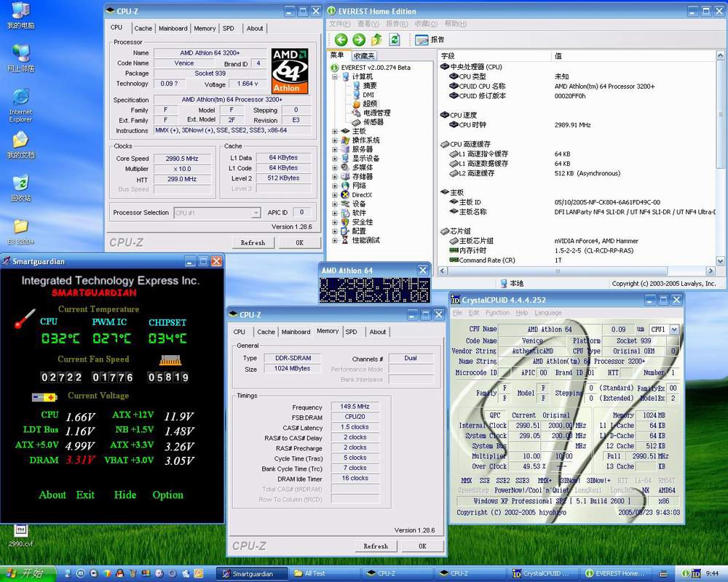Expand the 主板 node in EVEREST

(x=334, y=132)
